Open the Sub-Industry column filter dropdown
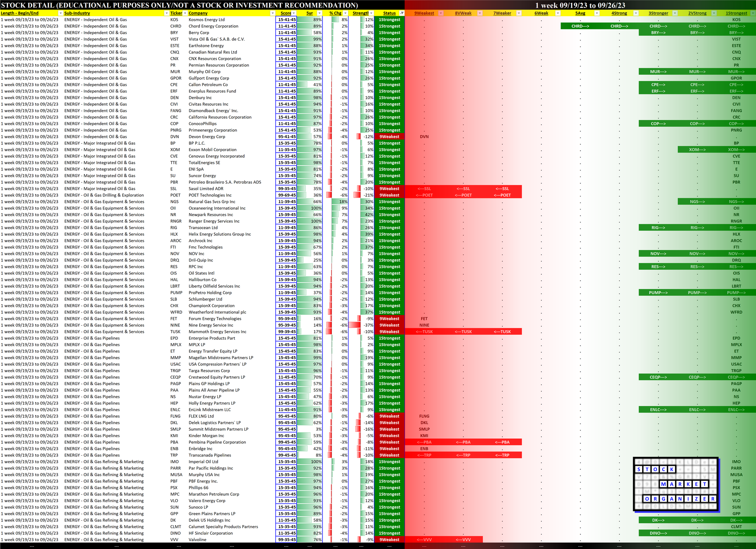This screenshot has height=549, width=756. click(166, 13)
